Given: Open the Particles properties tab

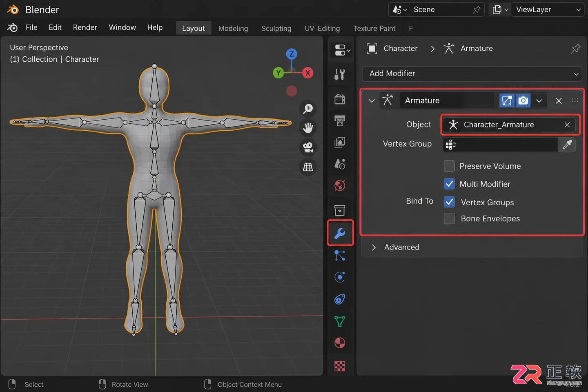Looking at the screenshot, I should 340,256.
